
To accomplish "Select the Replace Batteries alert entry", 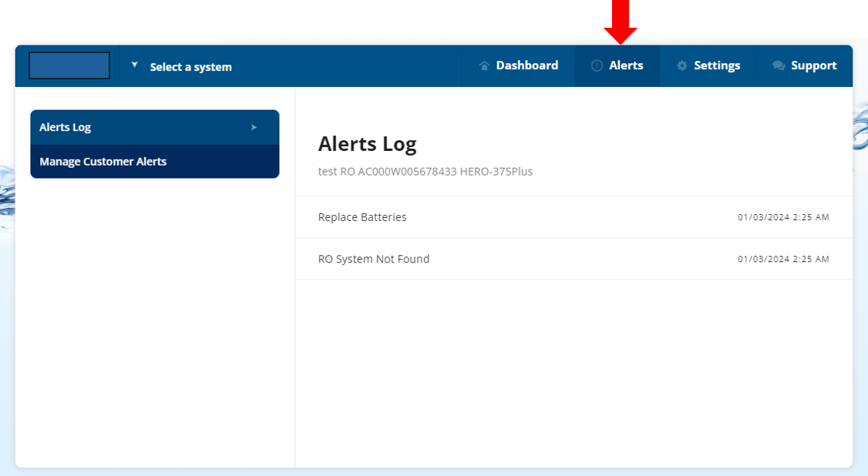I will (x=362, y=216).
